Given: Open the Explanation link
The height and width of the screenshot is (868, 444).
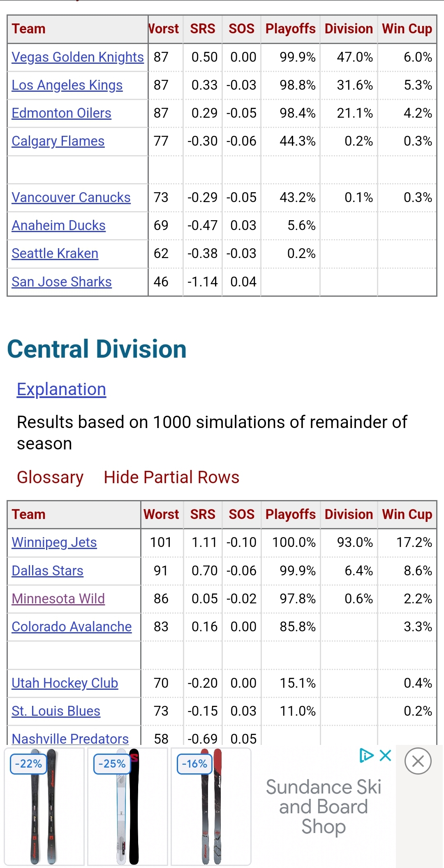Looking at the screenshot, I should [x=61, y=389].
